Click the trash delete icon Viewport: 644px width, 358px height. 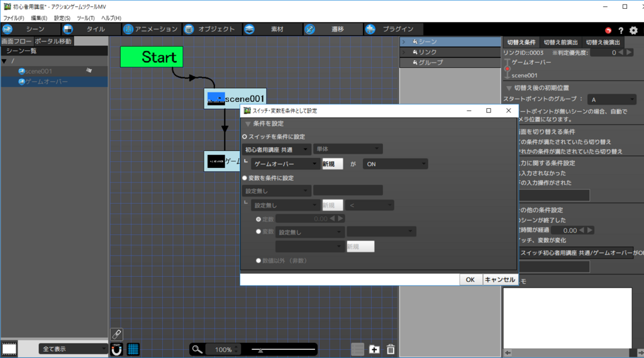[391, 349]
